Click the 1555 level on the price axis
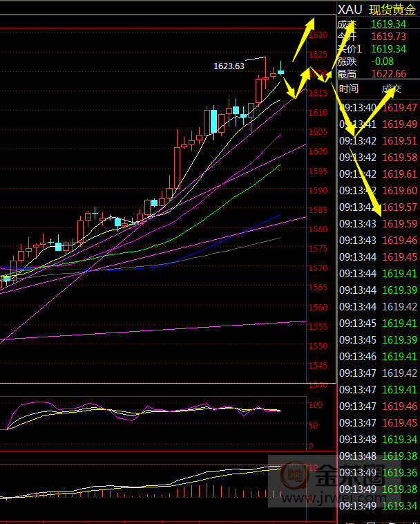This screenshot has width=420, height=524. (x=318, y=326)
